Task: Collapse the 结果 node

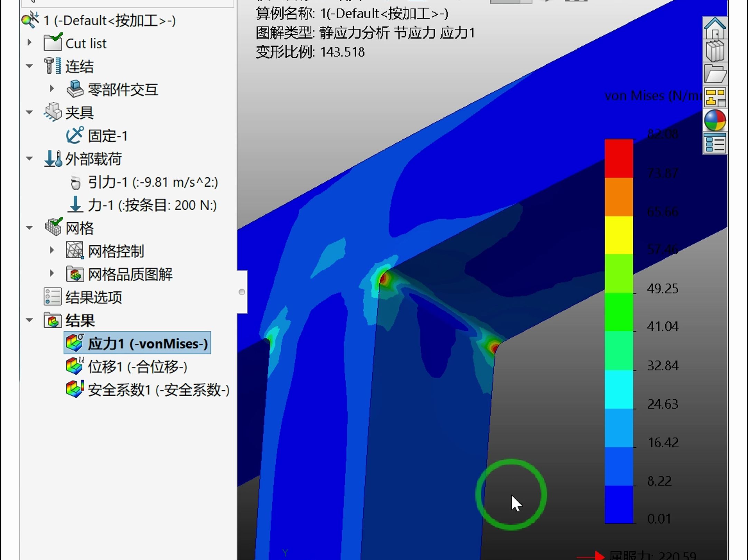Action: pyautogui.click(x=30, y=320)
